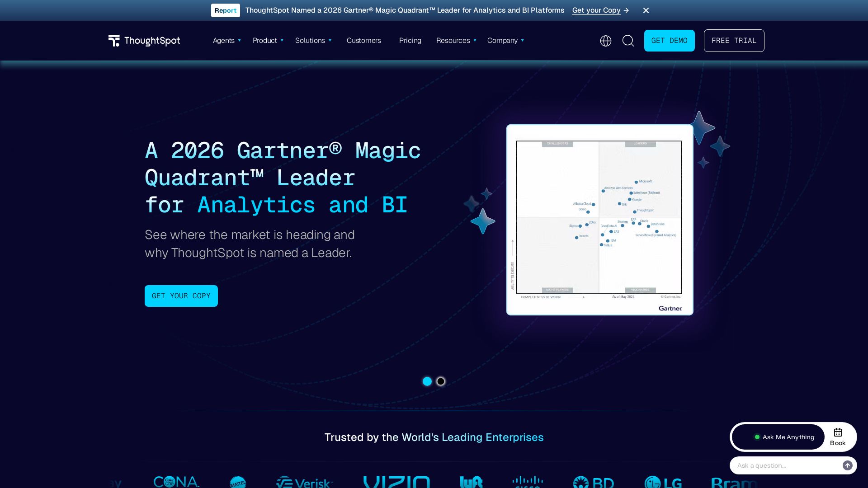The height and width of the screenshot is (488, 868).
Task: Expand the Agents menu
Action: click(226, 41)
